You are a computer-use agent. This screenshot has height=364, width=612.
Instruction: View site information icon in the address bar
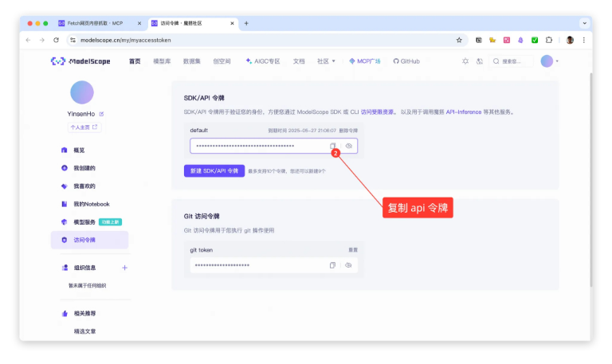click(x=73, y=40)
